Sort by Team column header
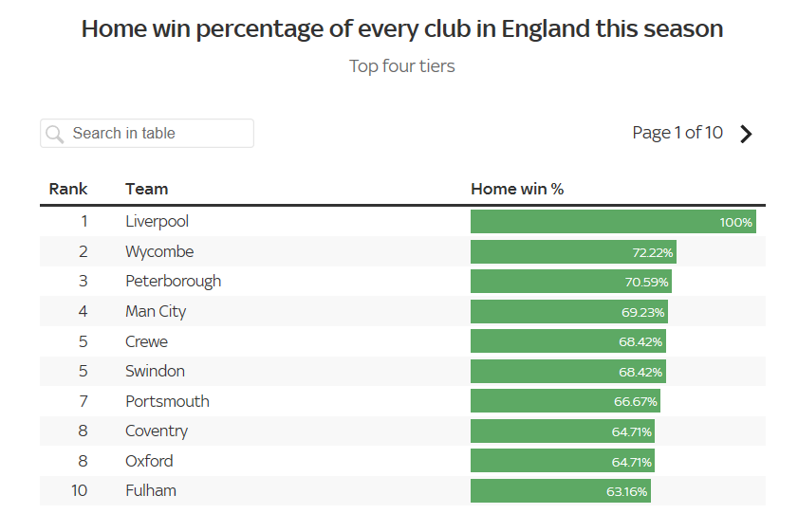Viewport: 798px width, 532px height. point(146,189)
